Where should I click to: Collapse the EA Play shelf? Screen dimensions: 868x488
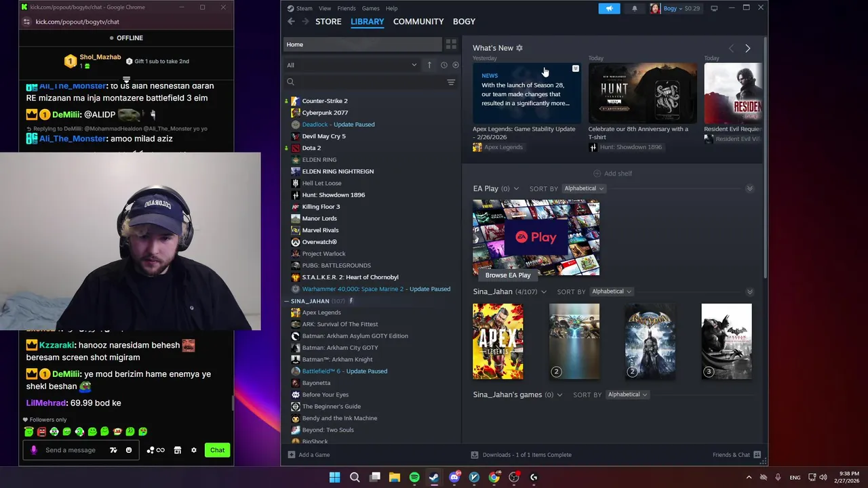pyautogui.click(x=749, y=188)
